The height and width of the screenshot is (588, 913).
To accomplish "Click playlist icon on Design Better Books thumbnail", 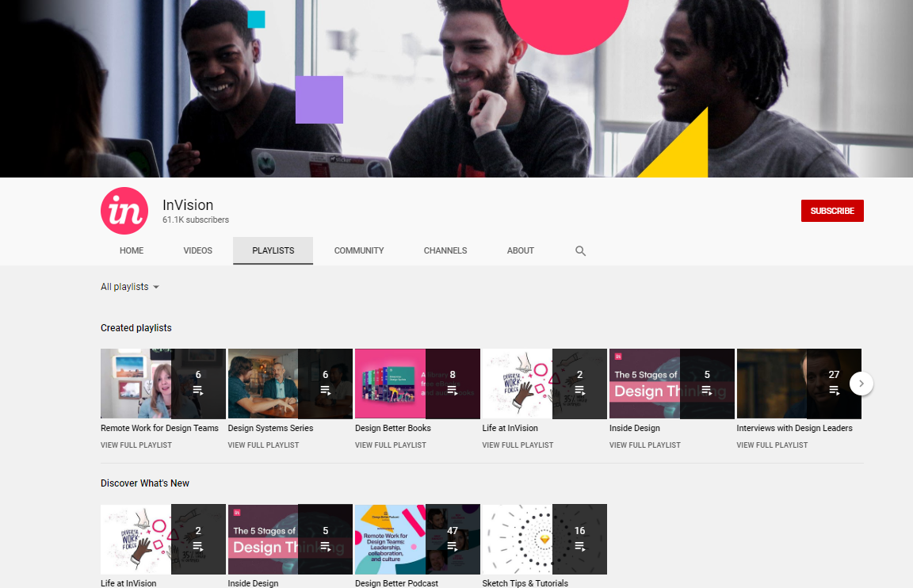I will (x=453, y=391).
